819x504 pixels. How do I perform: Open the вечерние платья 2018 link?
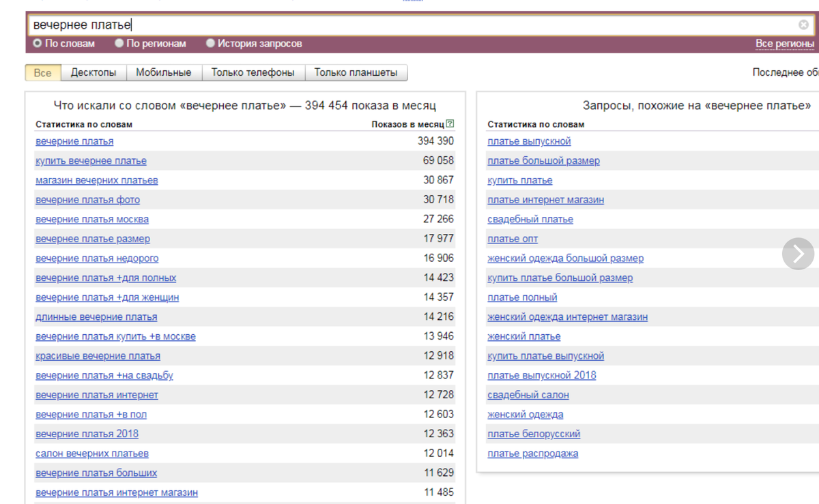(87, 434)
